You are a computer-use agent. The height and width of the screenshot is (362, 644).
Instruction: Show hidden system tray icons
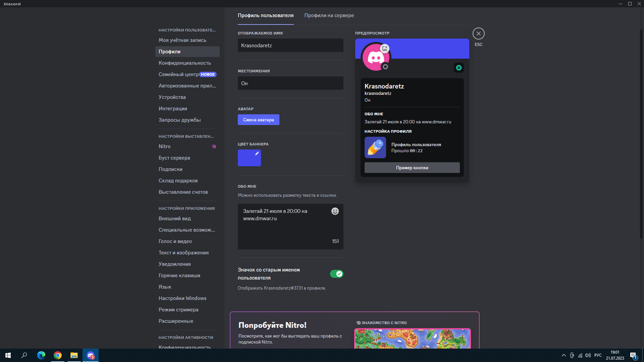(564, 355)
